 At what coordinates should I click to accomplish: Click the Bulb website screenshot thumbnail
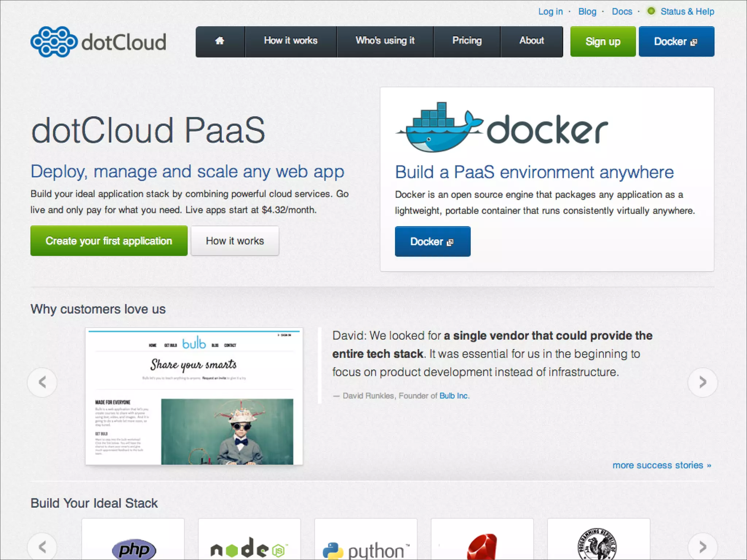click(194, 396)
